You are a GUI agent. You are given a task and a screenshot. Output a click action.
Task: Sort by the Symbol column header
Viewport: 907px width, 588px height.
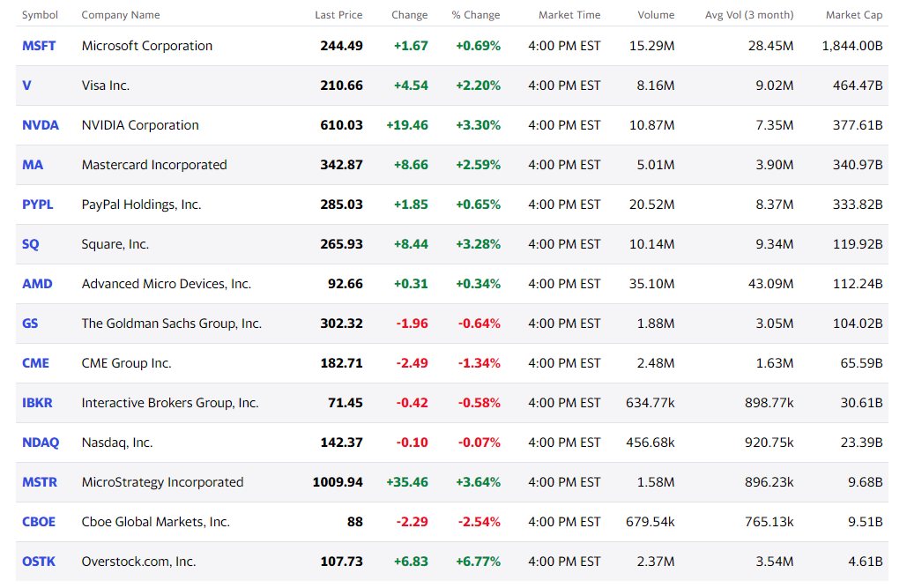pyautogui.click(x=40, y=15)
